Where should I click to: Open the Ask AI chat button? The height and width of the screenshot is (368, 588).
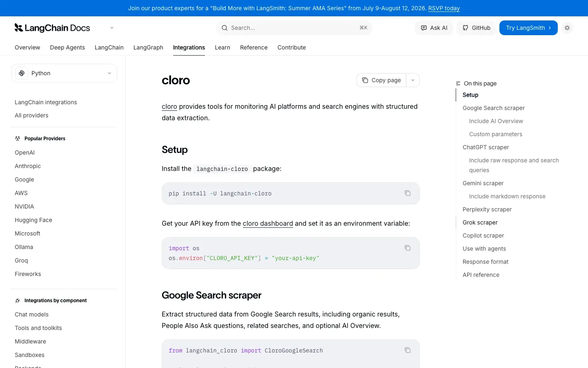coord(434,28)
